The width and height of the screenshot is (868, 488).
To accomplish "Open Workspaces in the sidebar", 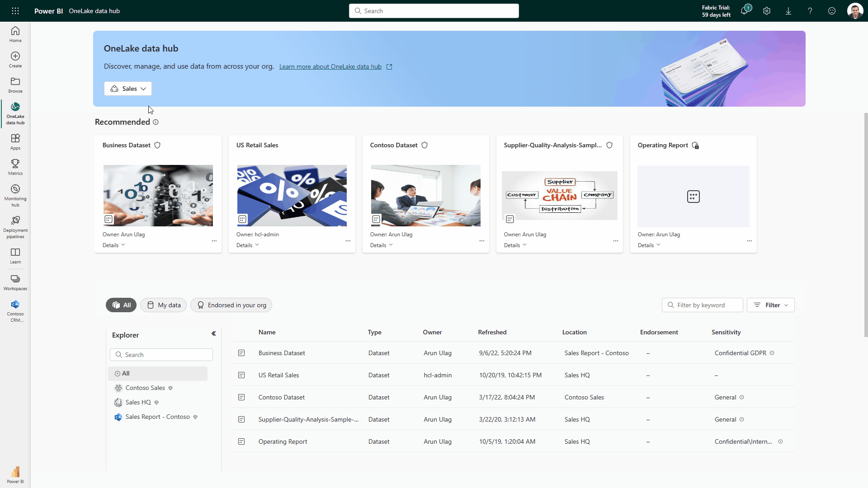I will pos(15,282).
